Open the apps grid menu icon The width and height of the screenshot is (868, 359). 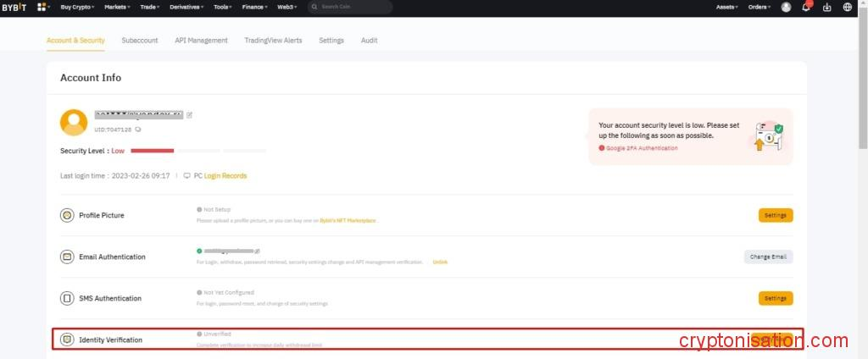pos(42,7)
